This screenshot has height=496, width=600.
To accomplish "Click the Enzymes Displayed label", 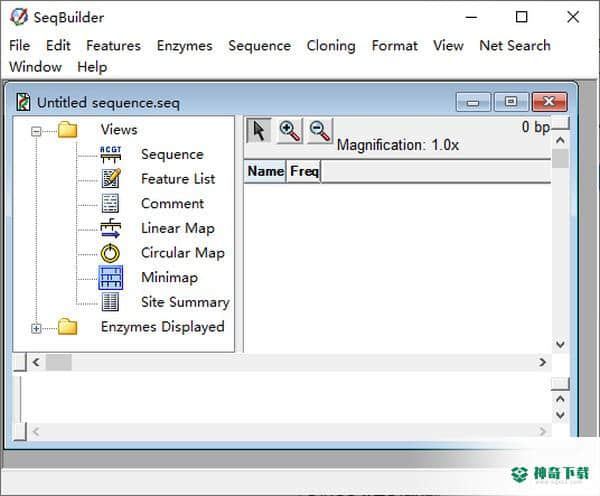I will (x=163, y=327).
